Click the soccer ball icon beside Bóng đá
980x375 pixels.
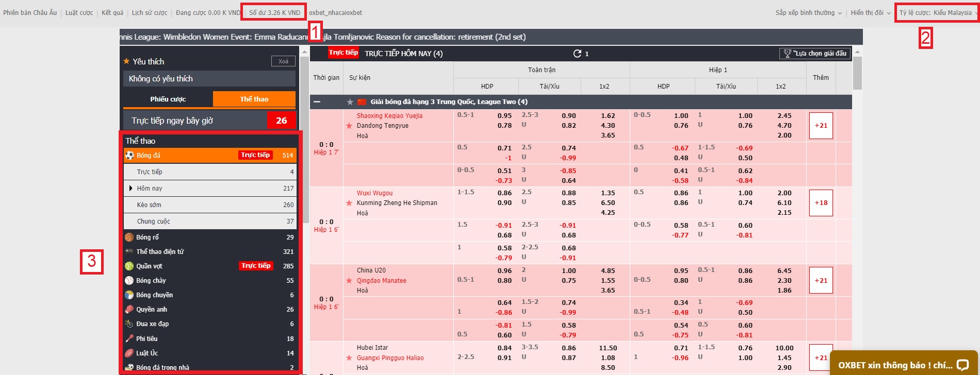pyautogui.click(x=129, y=155)
